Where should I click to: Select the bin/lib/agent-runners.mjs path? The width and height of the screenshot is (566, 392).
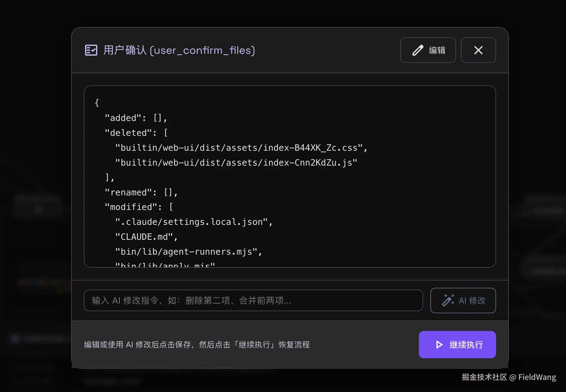(188, 251)
